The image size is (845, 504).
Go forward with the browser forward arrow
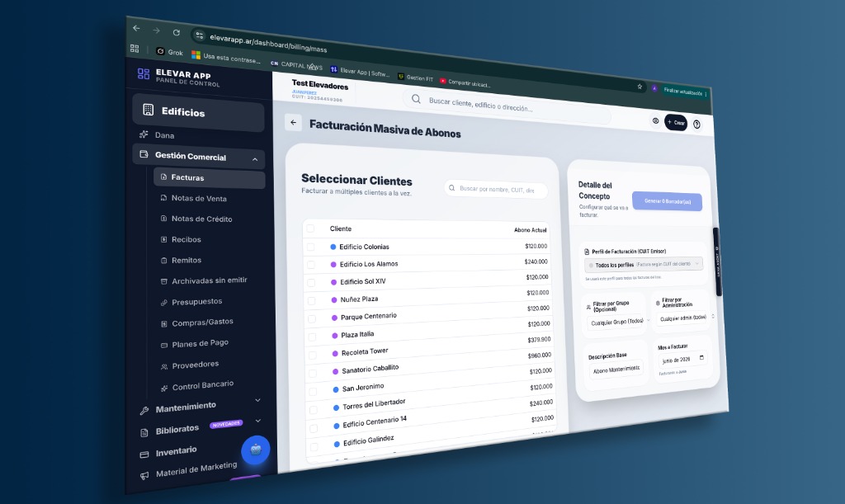coord(156,31)
